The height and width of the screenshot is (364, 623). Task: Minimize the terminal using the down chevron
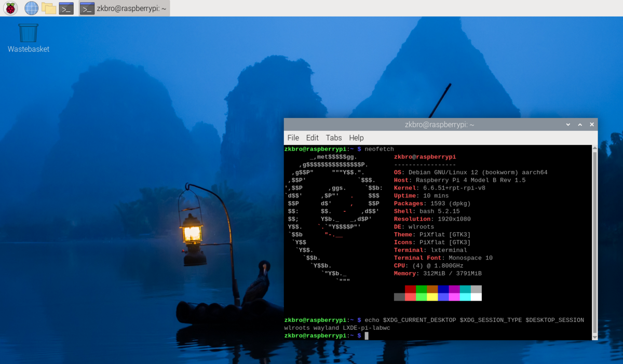click(568, 125)
